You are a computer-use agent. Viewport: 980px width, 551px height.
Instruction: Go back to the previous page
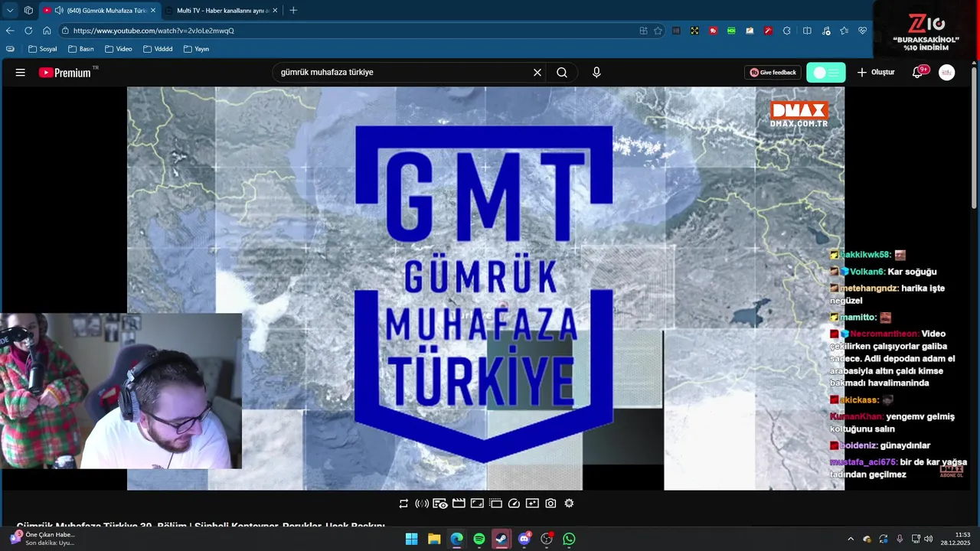pyautogui.click(x=10, y=31)
